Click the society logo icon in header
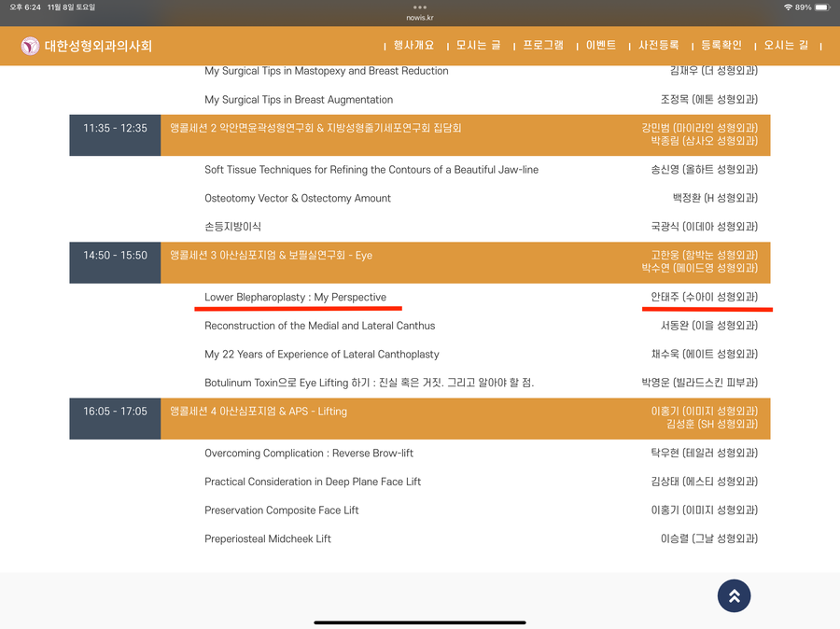Screen dimensions: 840x629 click(x=30, y=46)
